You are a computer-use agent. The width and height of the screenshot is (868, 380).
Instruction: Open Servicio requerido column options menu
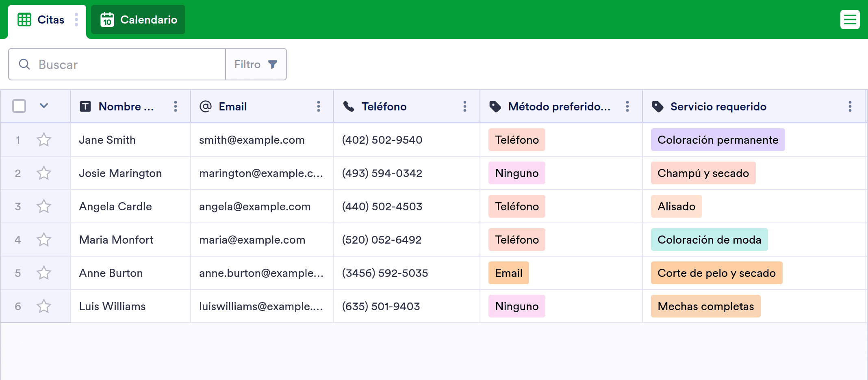click(850, 106)
